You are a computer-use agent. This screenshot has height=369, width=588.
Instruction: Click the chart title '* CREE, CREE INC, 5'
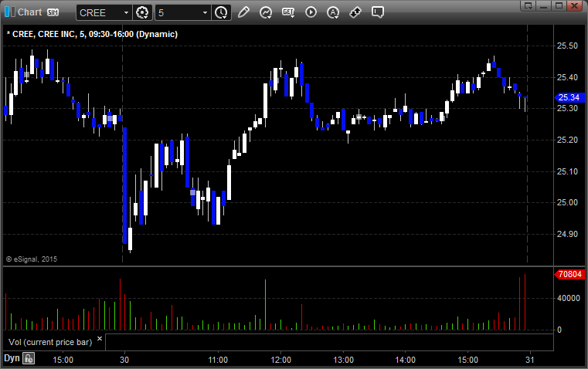coord(46,34)
